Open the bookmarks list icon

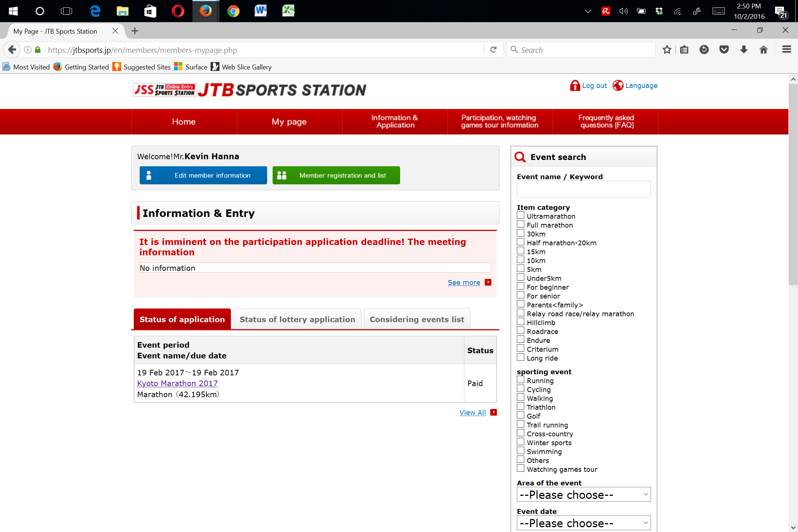[x=684, y=50]
